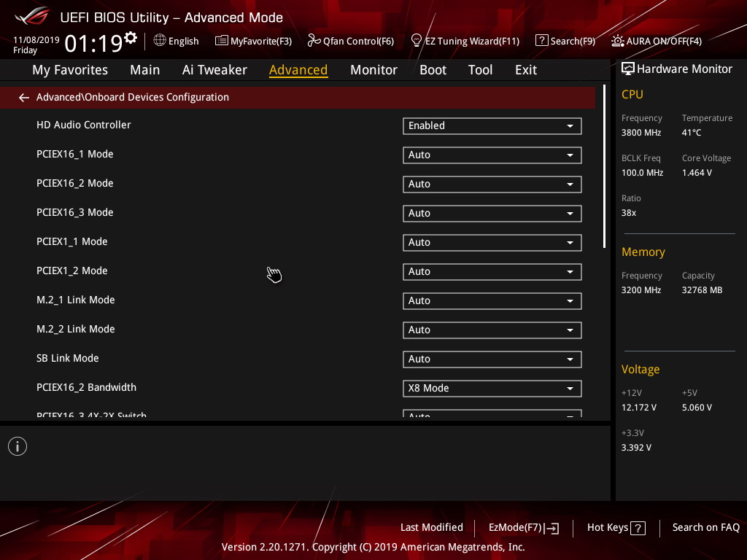Click CPU temperature 41°C value

point(692,133)
